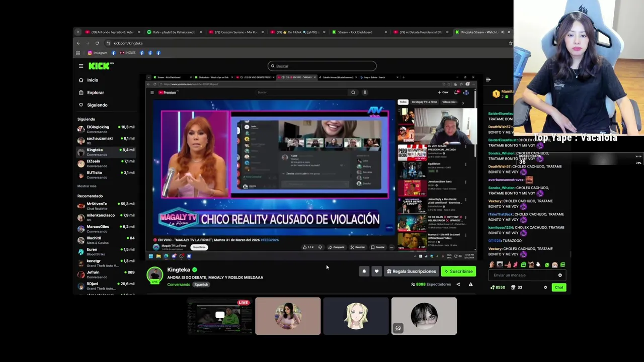
Task: Open the shop icon showing 33
Action: click(517, 288)
